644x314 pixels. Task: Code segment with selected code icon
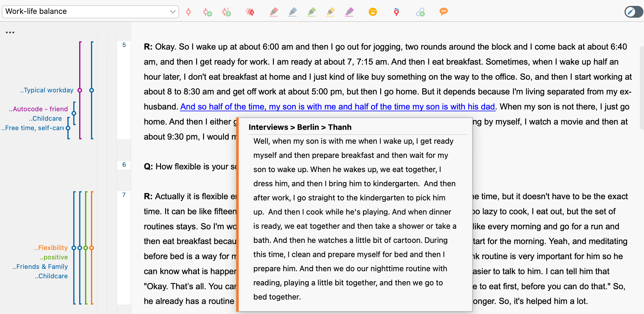tap(188, 12)
